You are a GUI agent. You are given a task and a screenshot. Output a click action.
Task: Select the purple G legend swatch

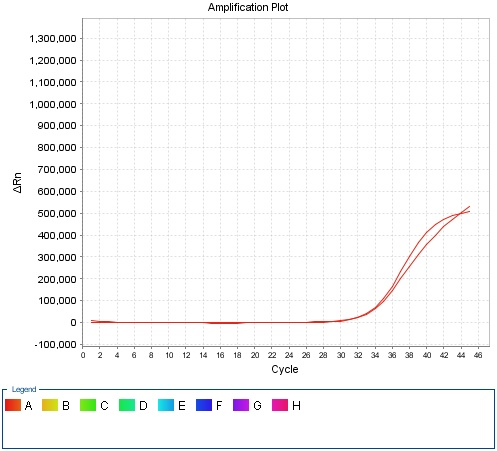[241, 405]
